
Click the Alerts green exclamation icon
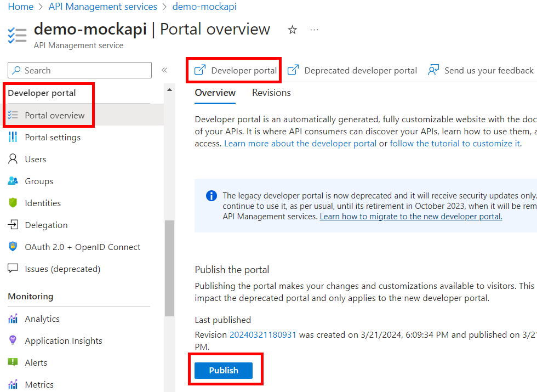[x=13, y=362]
